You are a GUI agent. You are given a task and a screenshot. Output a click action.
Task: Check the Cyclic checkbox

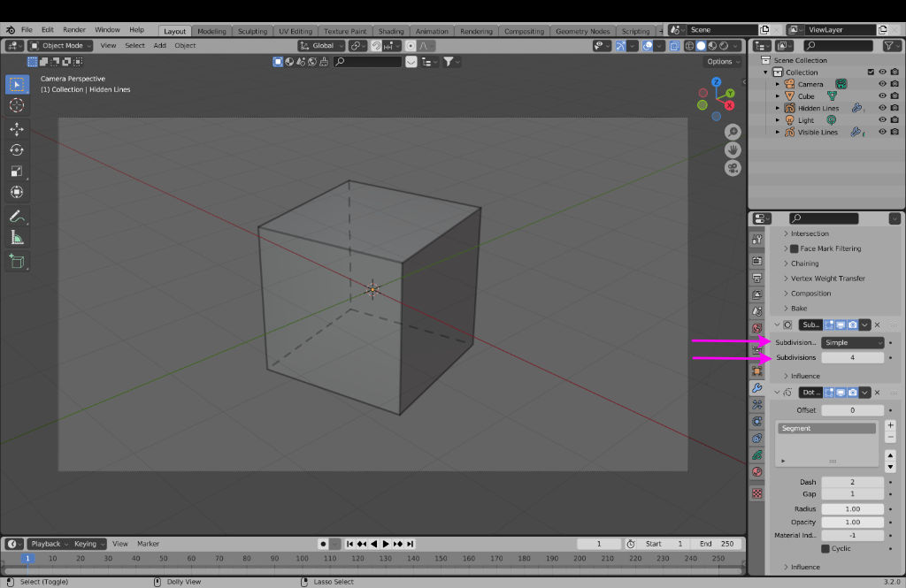coord(825,548)
